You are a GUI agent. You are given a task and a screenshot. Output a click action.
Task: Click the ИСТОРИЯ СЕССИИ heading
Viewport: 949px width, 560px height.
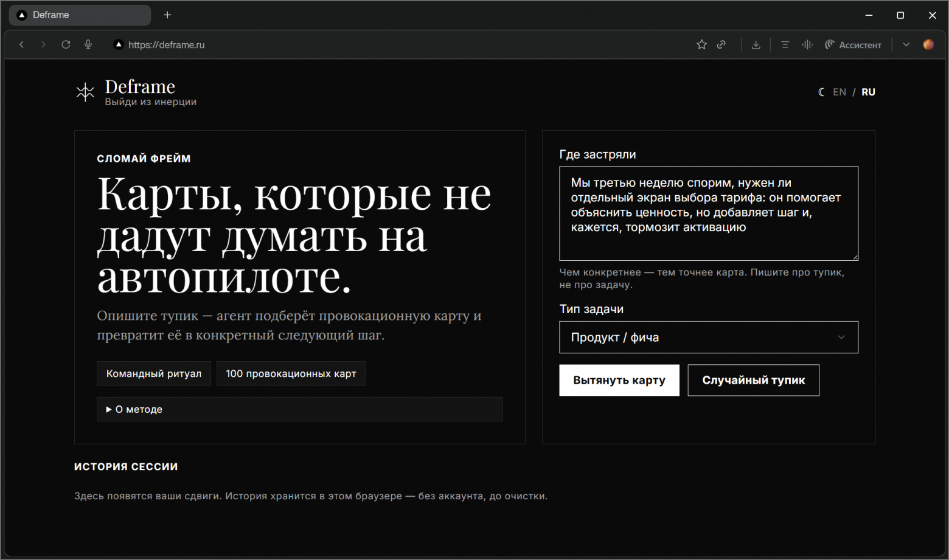[x=126, y=466]
